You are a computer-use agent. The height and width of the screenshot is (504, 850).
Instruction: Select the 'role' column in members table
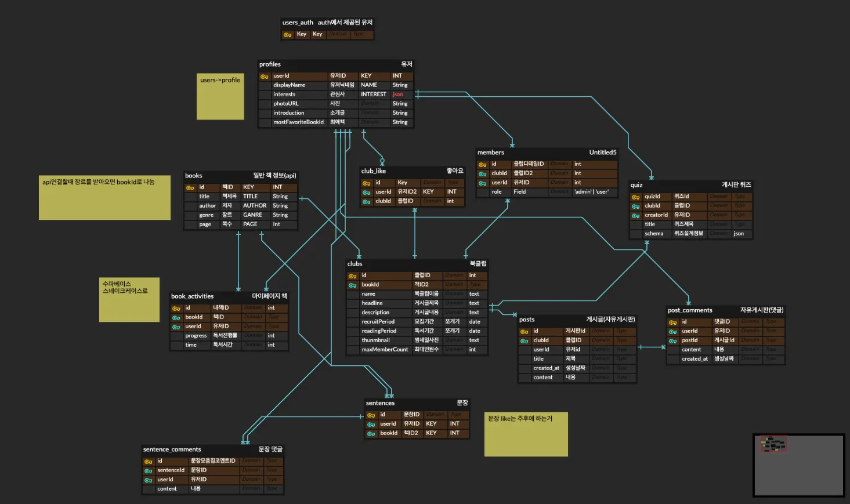[497, 192]
